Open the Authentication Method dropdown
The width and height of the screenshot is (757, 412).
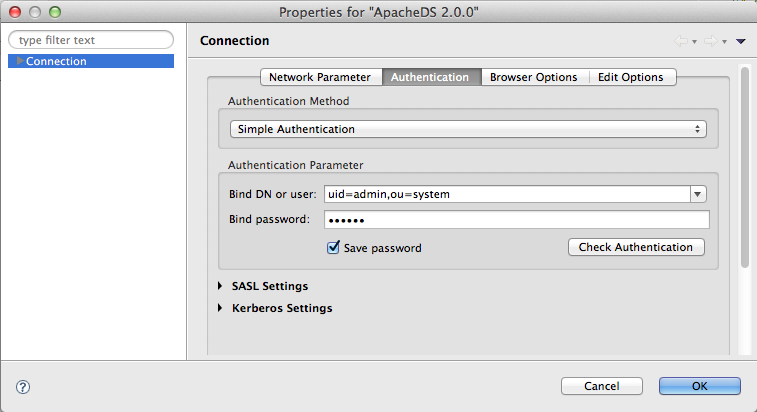tap(467, 129)
